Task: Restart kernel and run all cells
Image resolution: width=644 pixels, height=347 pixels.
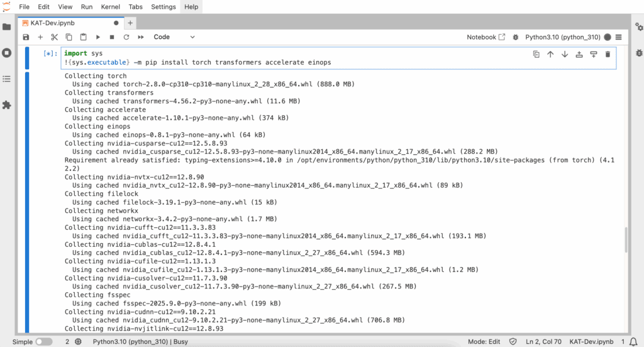Action: tap(141, 37)
